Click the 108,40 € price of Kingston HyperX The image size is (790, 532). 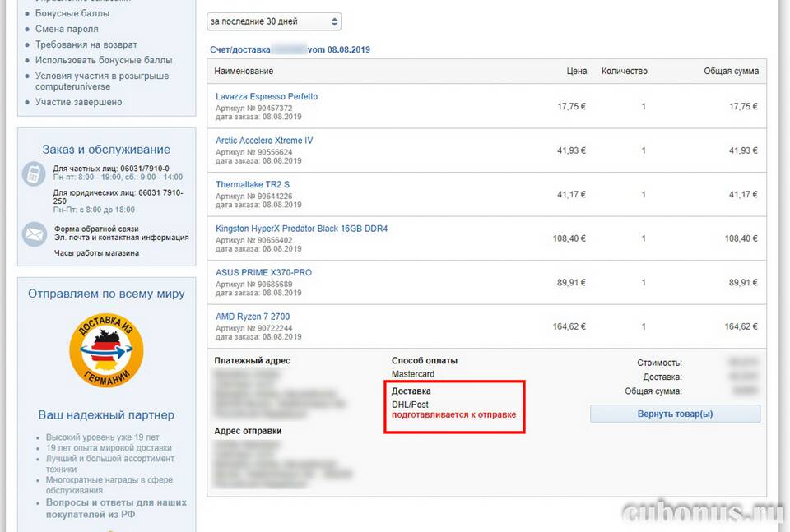[569, 238]
